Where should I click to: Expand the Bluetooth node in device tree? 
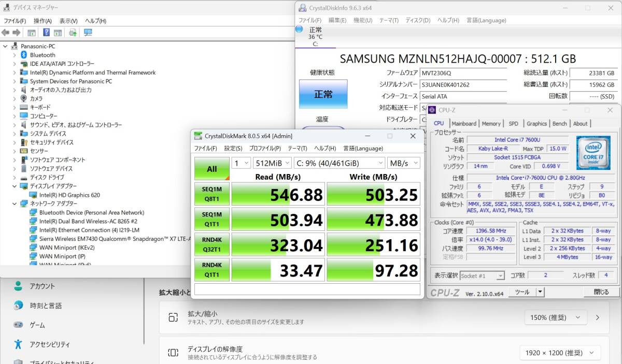pyautogui.click(x=15, y=55)
